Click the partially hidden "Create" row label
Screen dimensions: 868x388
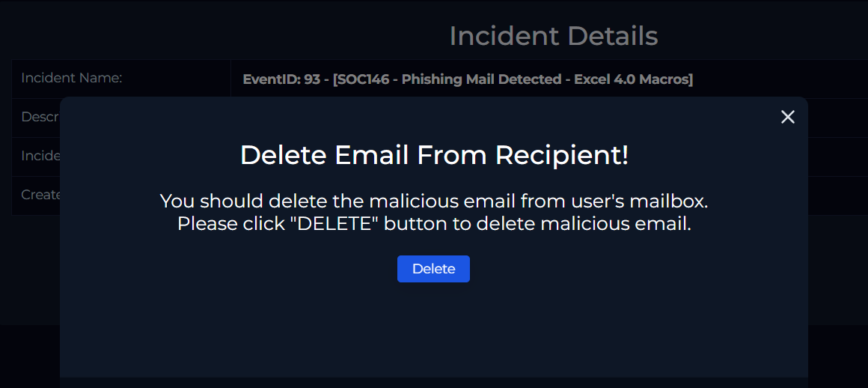tap(40, 195)
